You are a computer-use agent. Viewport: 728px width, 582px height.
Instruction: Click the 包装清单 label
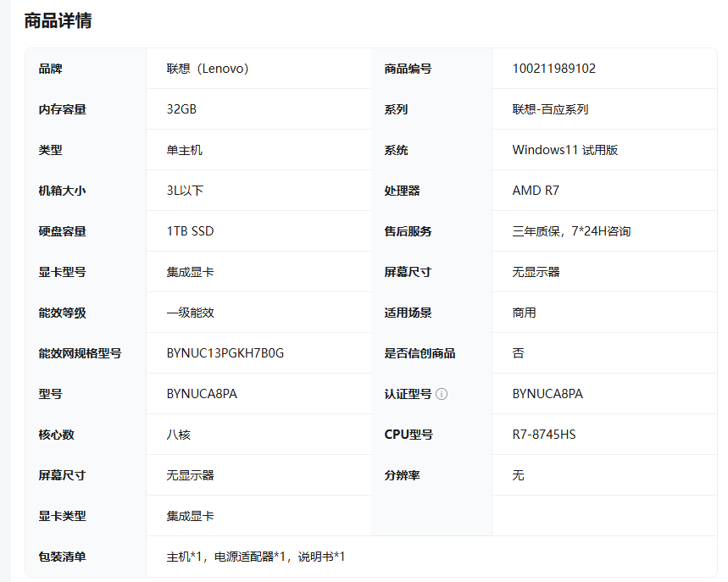click(62, 557)
